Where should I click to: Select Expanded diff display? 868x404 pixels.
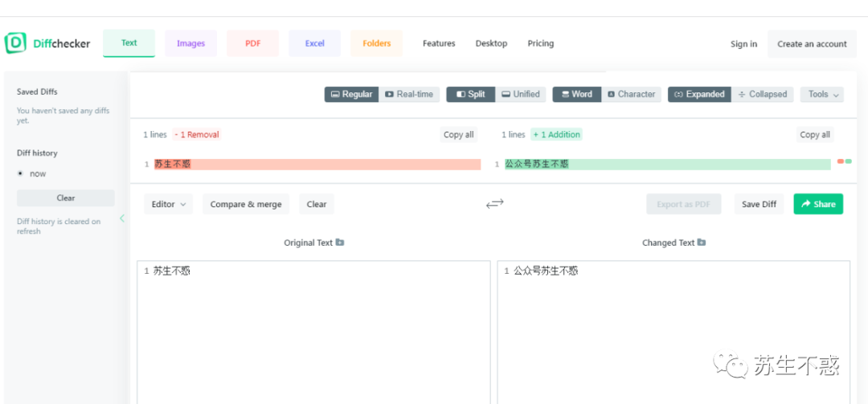699,94
